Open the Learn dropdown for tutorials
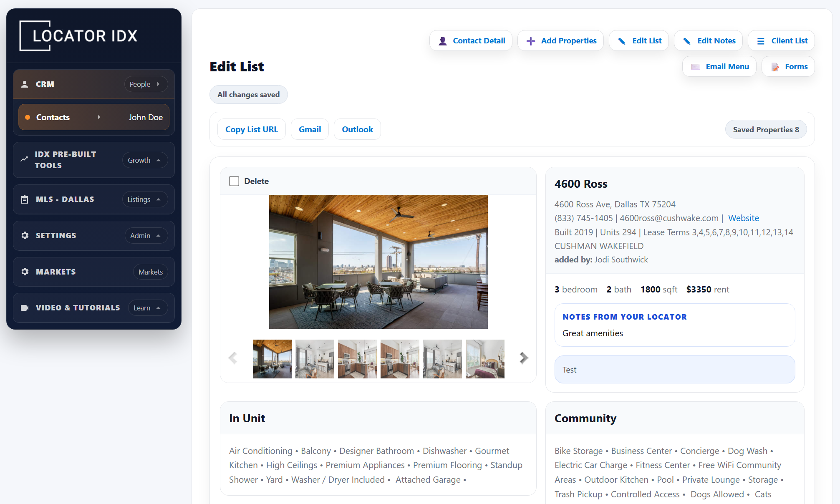The width and height of the screenshot is (840, 504). click(148, 308)
